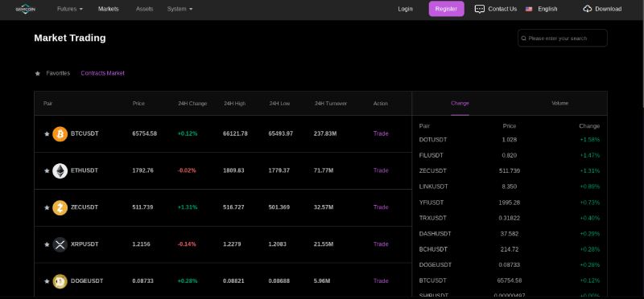This screenshot has width=644, height=299.
Task: Click Trade for ETHUSDT
Action: pyautogui.click(x=381, y=170)
